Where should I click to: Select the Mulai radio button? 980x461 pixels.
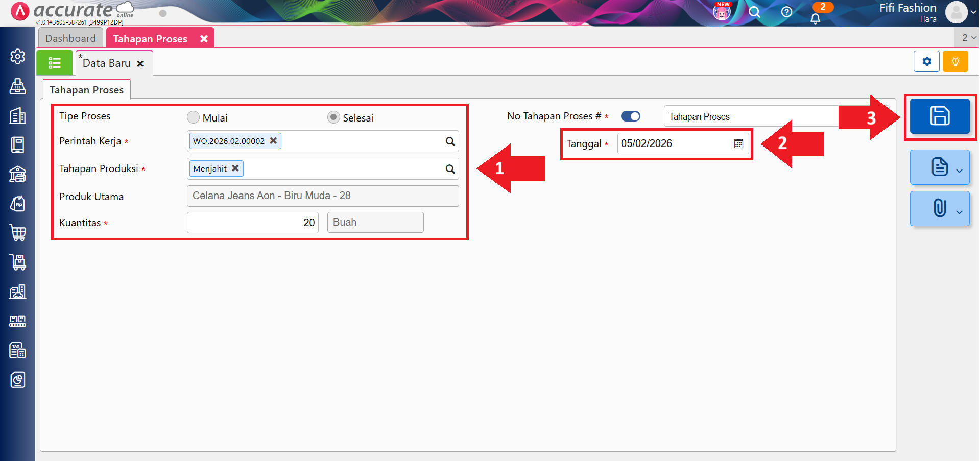click(193, 117)
